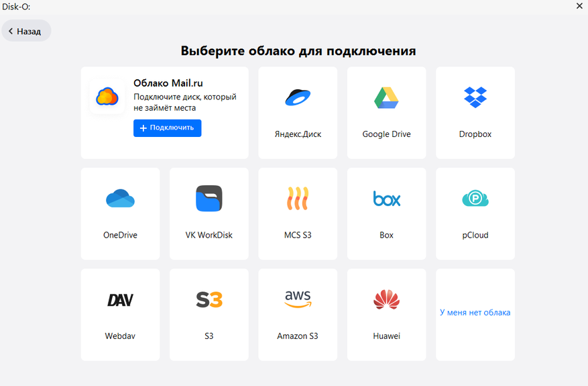Image resolution: width=588 pixels, height=386 pixels.
Task: Choose the Google Drive triangle icon
Action: click(x=386, y=97)
